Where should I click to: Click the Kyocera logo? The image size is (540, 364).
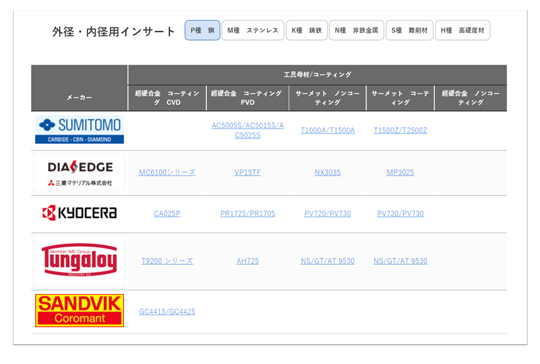(80, 213)
